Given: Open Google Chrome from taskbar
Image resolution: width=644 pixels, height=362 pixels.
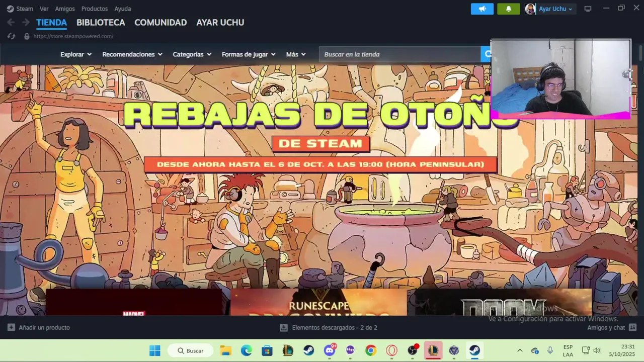Looking at the screenshot, I should pyautogui.click(x=371, y=350).
